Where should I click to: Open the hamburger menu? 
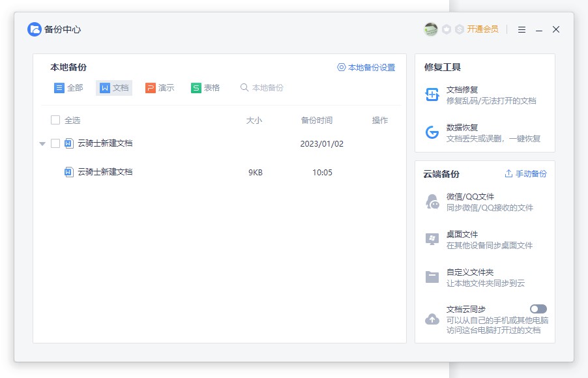coord(521,29)
